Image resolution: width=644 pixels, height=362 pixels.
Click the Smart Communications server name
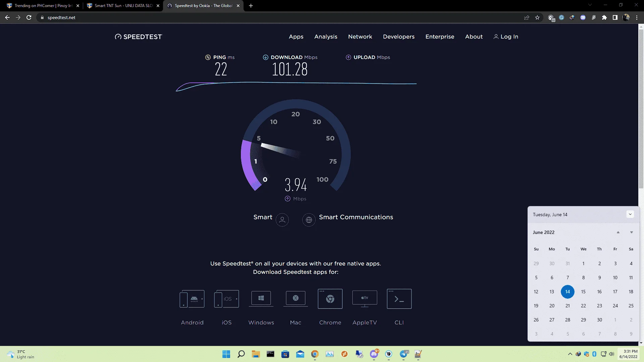pos(356,217)
